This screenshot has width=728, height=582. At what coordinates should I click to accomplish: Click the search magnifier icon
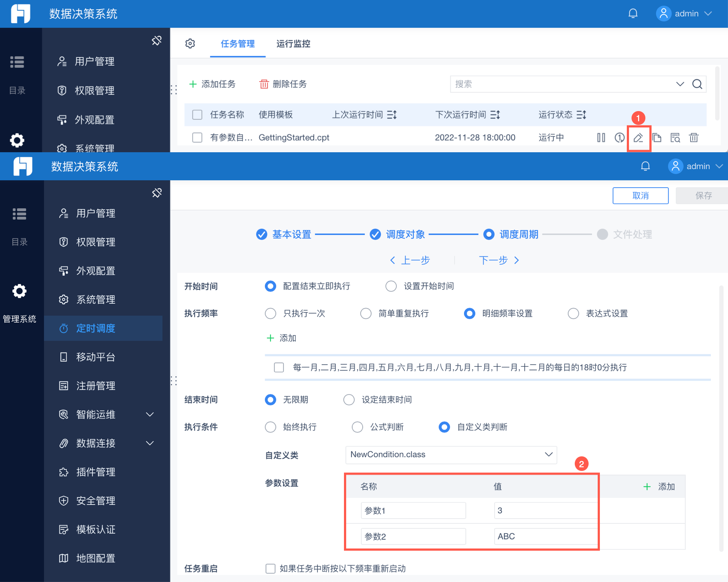pos(697,84)
